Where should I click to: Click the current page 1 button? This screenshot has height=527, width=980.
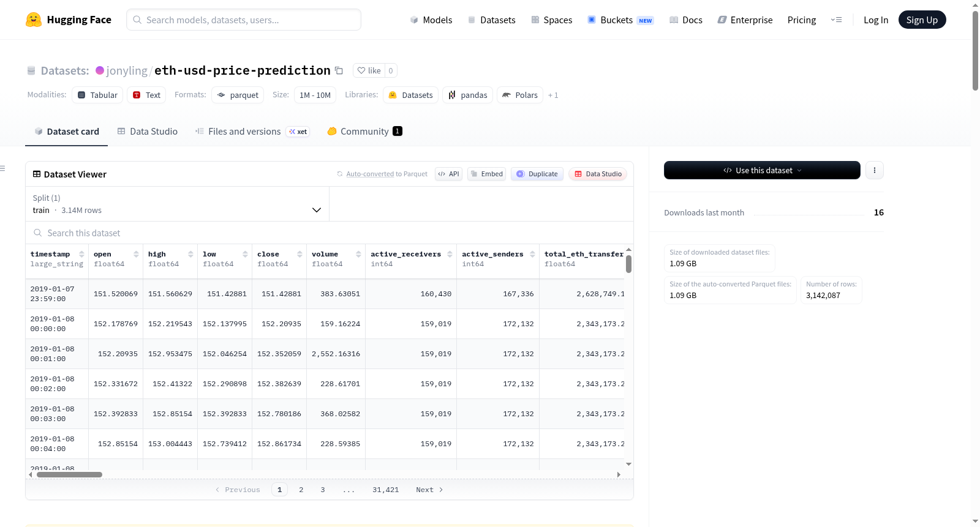point(280,490)
